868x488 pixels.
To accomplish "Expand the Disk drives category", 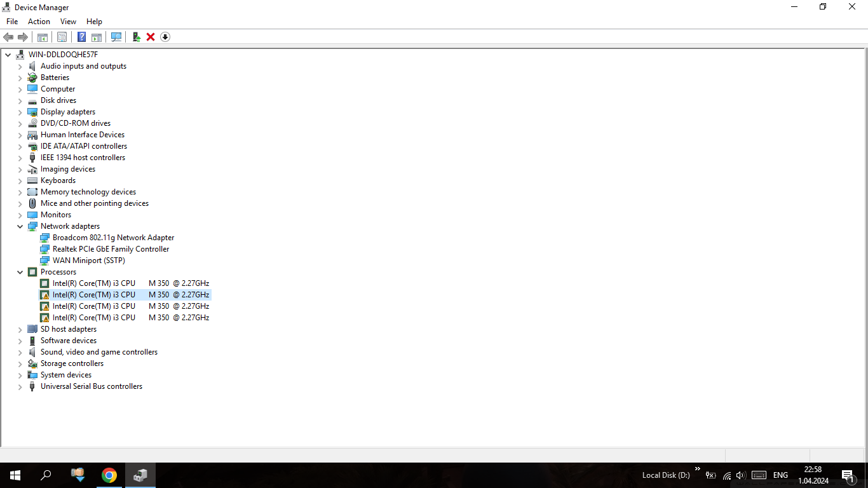I will [20, 100].
